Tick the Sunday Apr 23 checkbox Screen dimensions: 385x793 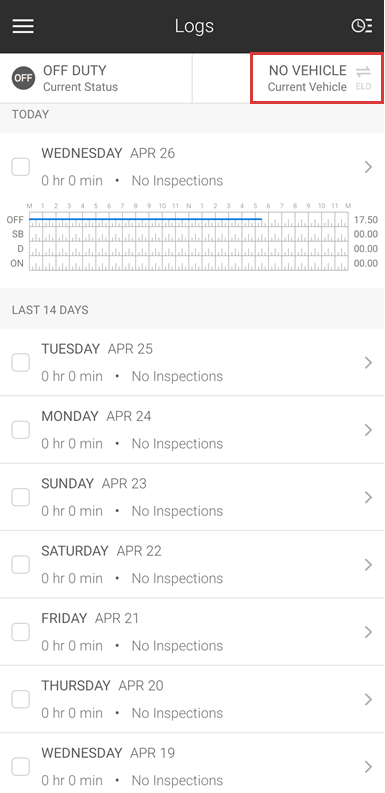point(21,498)
